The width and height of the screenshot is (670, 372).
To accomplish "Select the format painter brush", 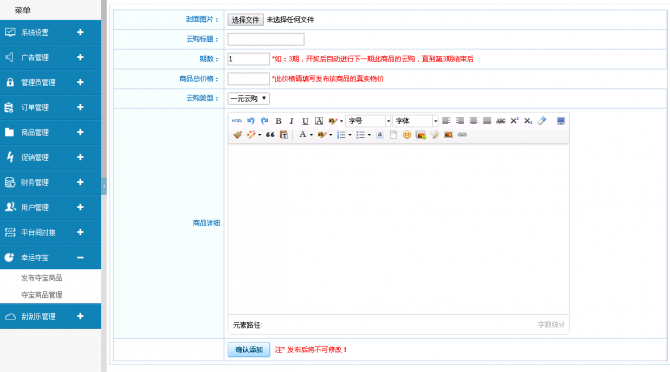I will pyautogui.click(x=237, y=135).
